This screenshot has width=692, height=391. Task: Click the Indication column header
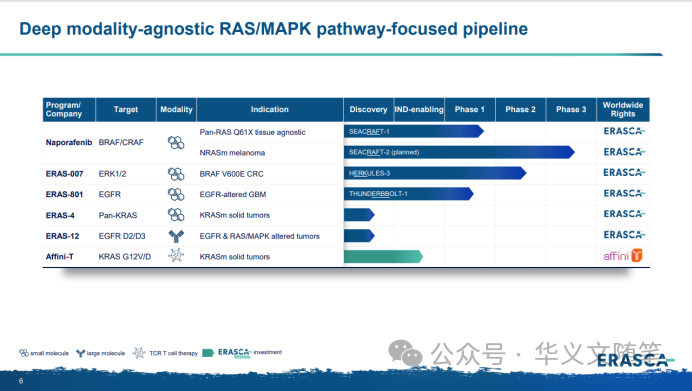[x=270, y=109]
